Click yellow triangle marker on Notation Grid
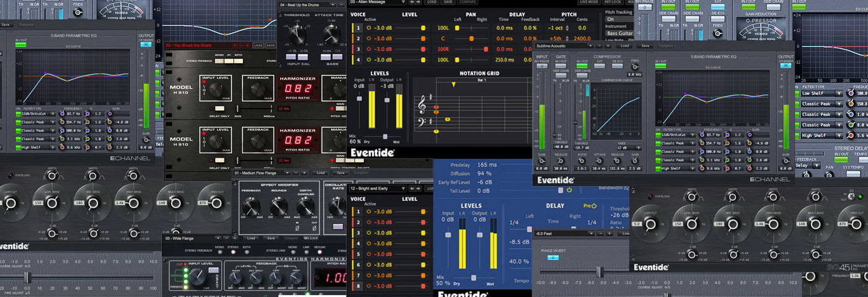868x297 pixels. (454, 84)
